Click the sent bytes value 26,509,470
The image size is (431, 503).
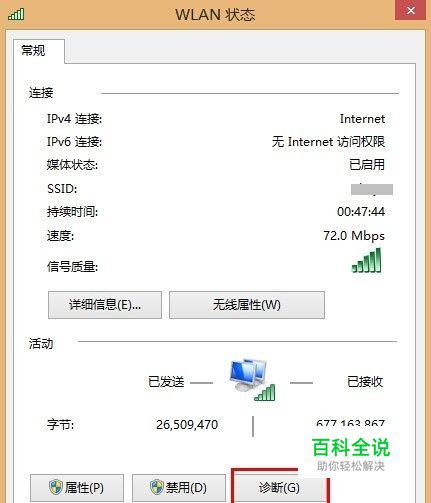tap(187, 425)
